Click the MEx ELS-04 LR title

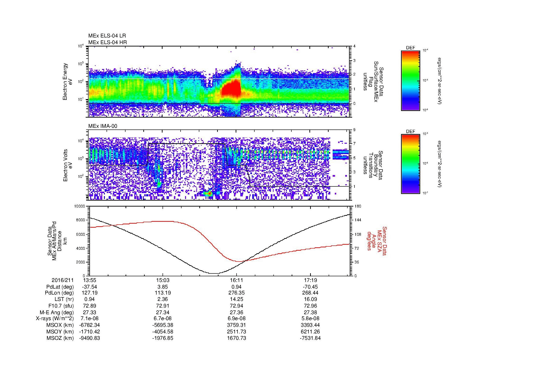(107, 36)
